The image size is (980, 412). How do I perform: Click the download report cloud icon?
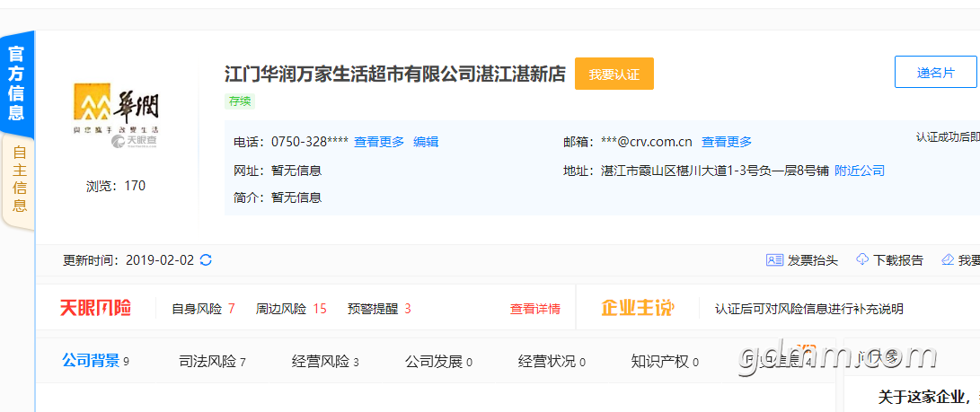862,259
